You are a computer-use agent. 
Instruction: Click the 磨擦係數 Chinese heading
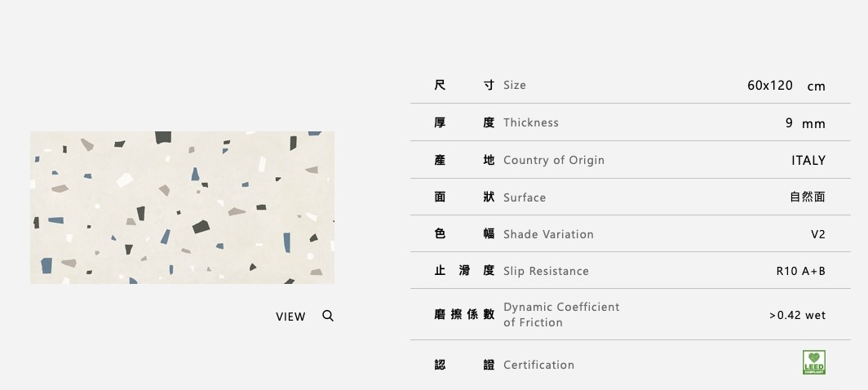click(x=464, y=315)
